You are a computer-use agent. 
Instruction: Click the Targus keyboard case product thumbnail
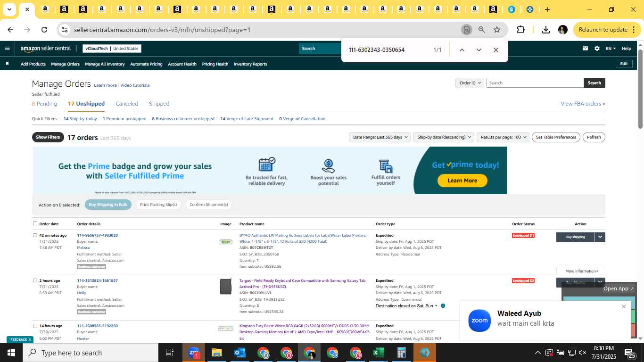(x=226, y=286)
